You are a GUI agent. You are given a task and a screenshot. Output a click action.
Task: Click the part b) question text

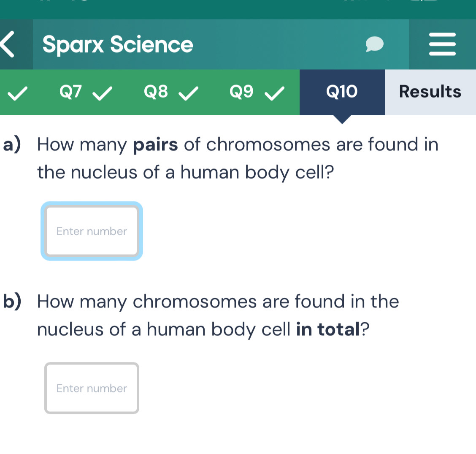click(217, 316)
